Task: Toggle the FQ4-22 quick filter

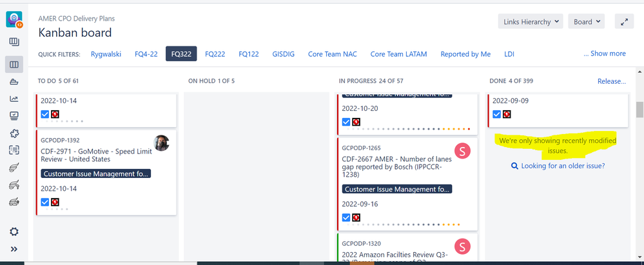Action: click(x=146, y=54)
